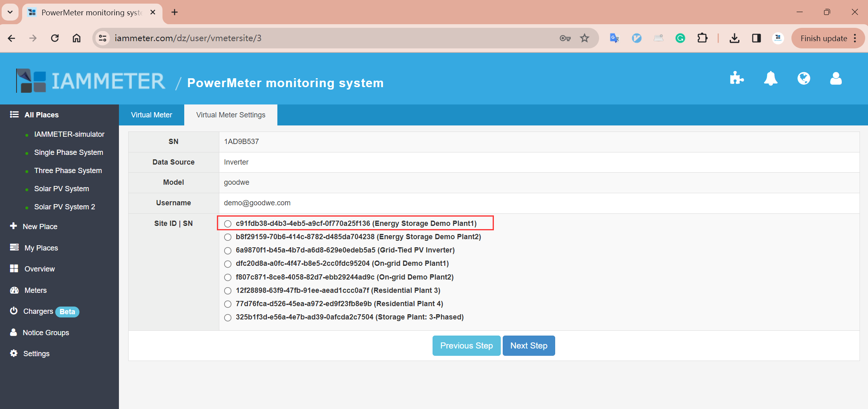Click the Previous Step button

click(x=466, y=346)
